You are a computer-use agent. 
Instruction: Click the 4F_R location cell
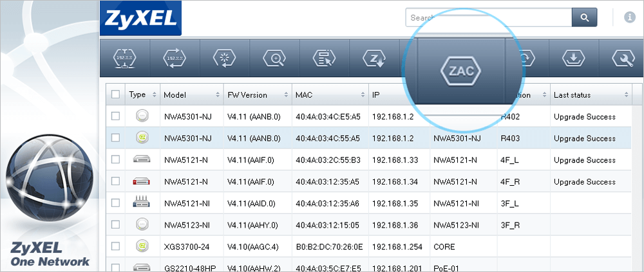point(510,182)
